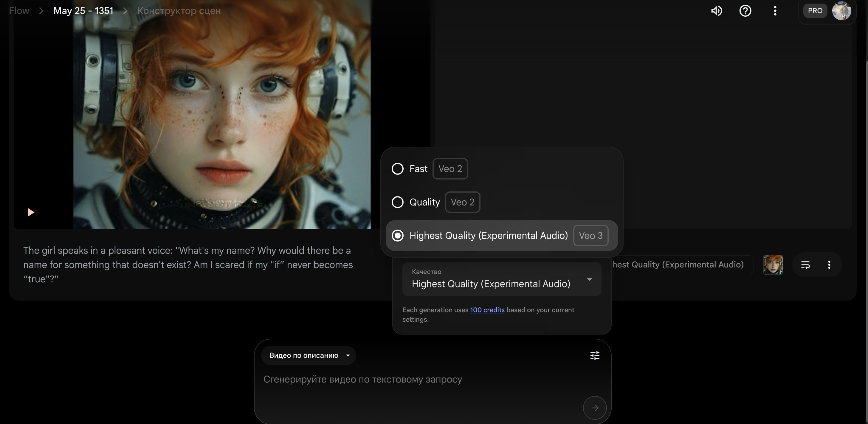Click the PRO plan badge
The image size is (868, 424).
815,11
